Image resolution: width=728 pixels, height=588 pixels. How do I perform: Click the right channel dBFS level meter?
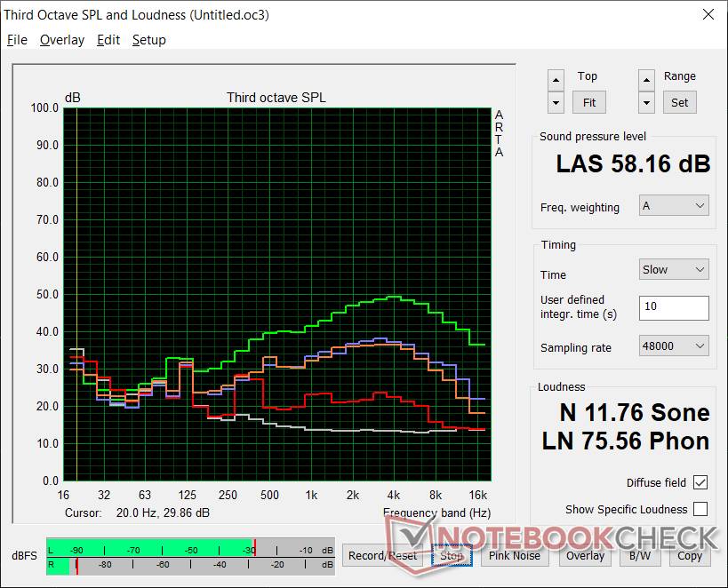[190, 565]
